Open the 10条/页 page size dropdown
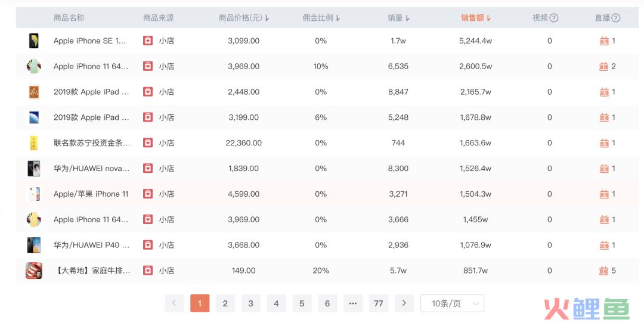 (452, 303)
